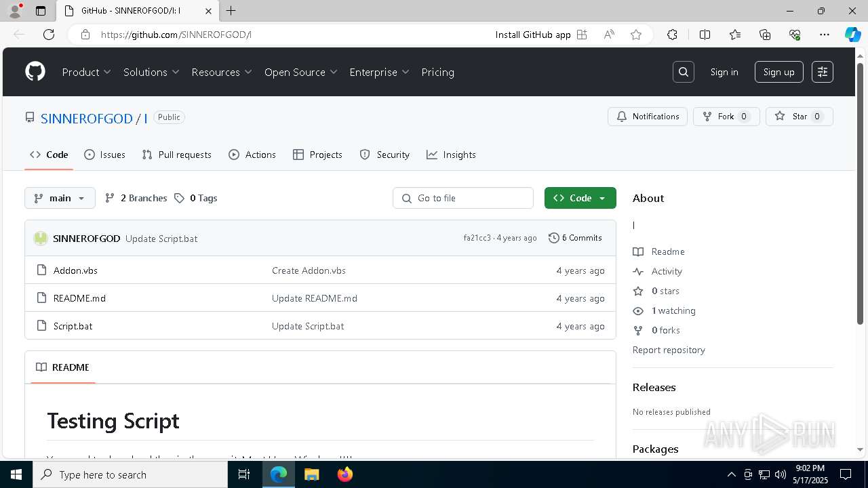Screen dimensions: 868x488
Task: Close the GitHub SINNEROFGOD tab
Action: pyautogui.click(x=209, y=11)
